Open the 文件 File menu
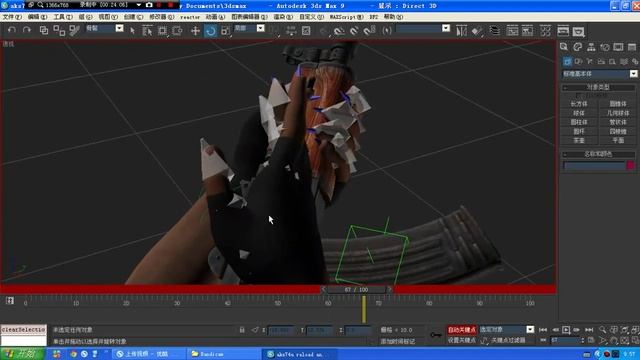 click(x=12, y=17)
